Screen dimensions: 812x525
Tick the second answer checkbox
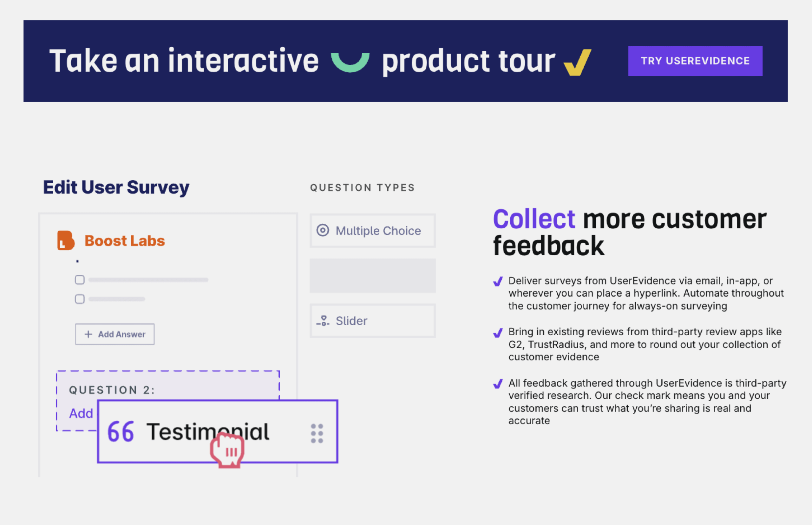(x=80, y=299)
